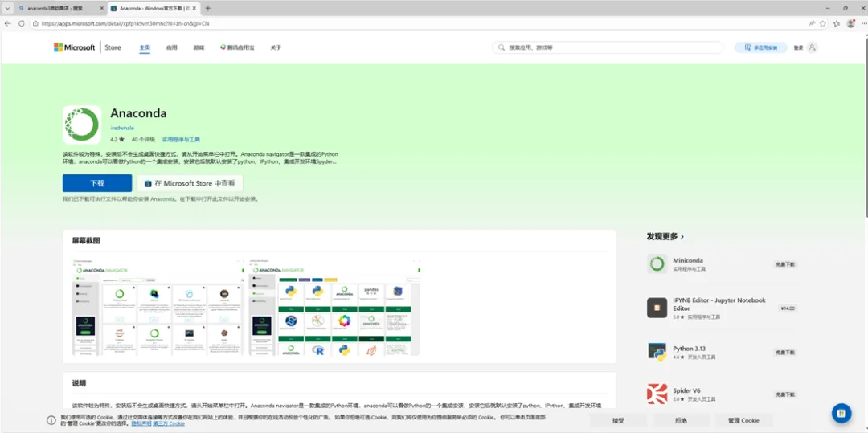
Task: Open the 游戏 navigation item
Action: [199, 47]
